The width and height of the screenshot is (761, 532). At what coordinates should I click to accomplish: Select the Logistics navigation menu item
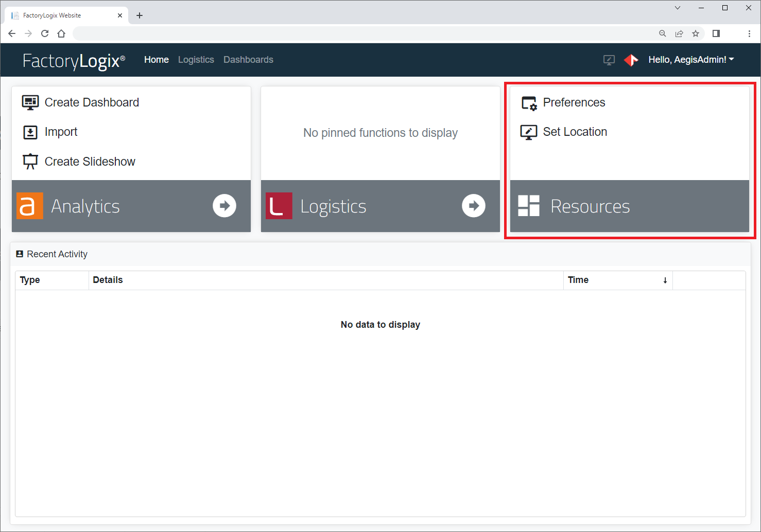[x=196, y=60]
